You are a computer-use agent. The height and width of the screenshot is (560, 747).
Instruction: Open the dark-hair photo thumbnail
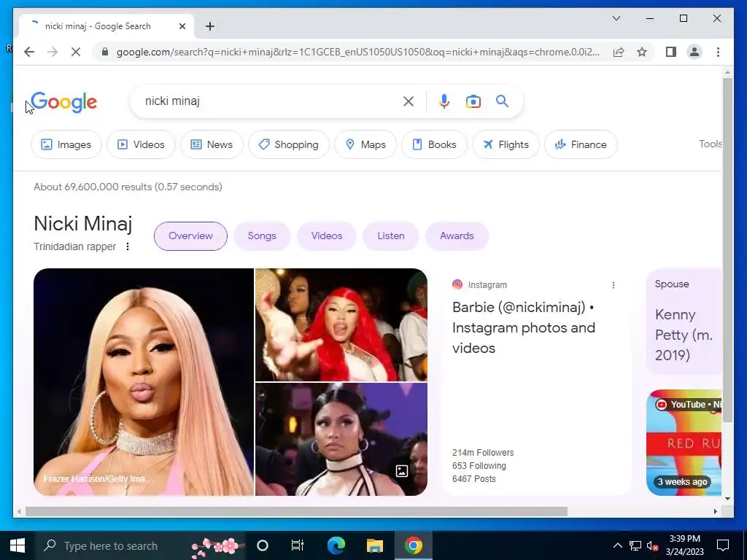(341, 439)
